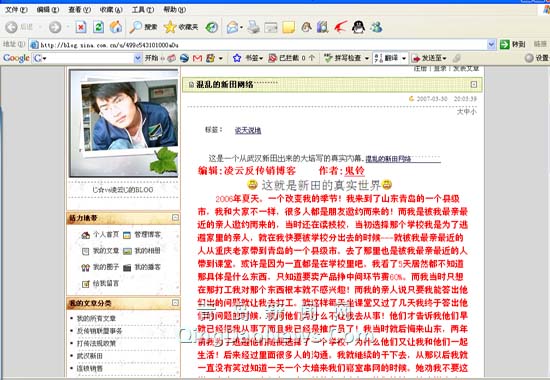Click the Gmail M icon in Google toolbar

click(x=197, y=58)
